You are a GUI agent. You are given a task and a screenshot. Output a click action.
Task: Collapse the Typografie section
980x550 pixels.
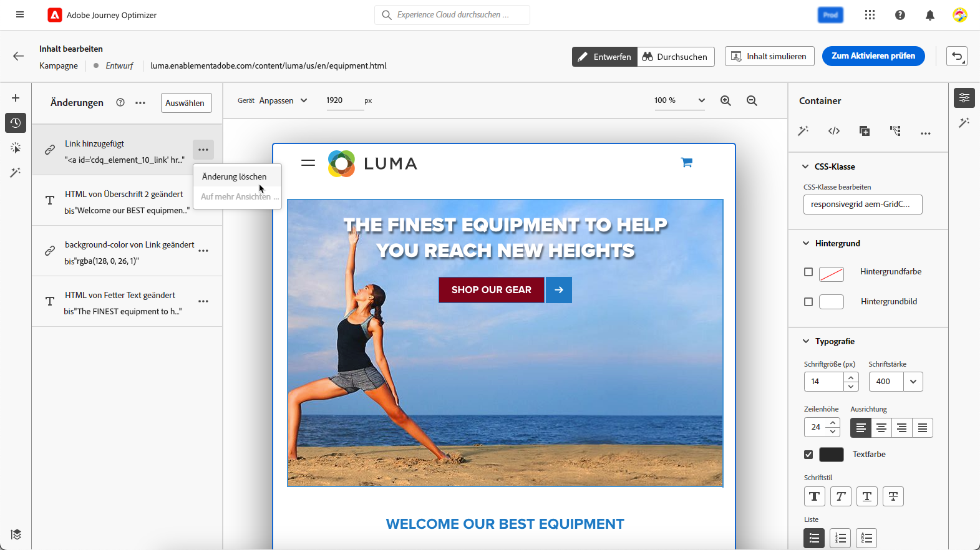tap(806, 341)
